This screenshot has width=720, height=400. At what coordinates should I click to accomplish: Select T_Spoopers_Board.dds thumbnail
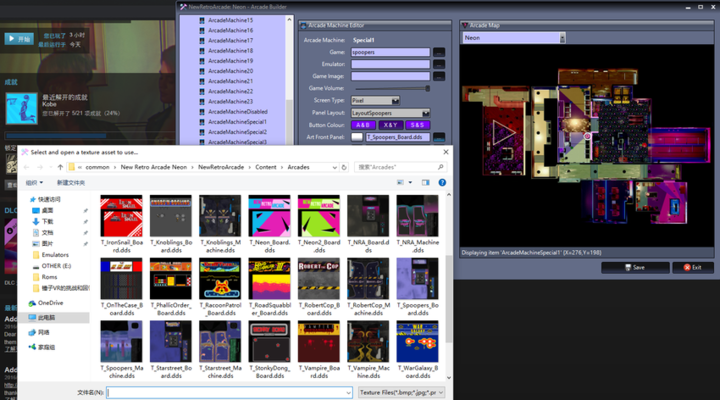pyautogui.click(x=417, y=279)
